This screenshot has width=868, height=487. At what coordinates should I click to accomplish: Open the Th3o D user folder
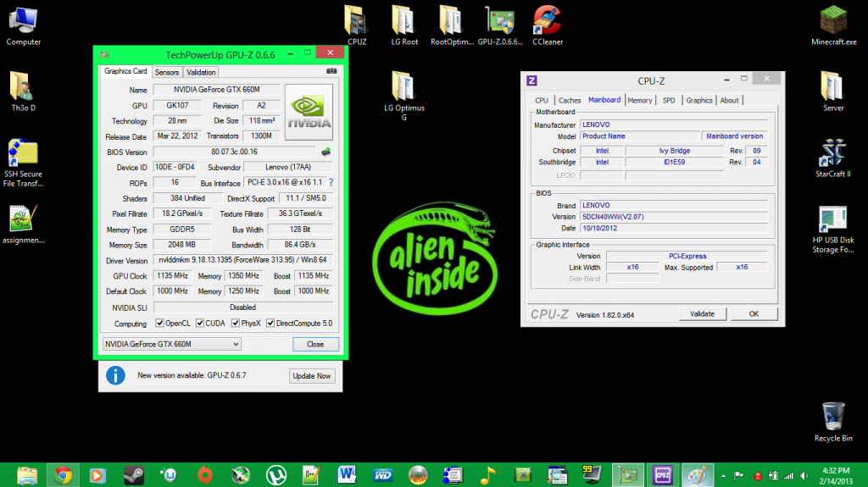(x=23, y=91)
